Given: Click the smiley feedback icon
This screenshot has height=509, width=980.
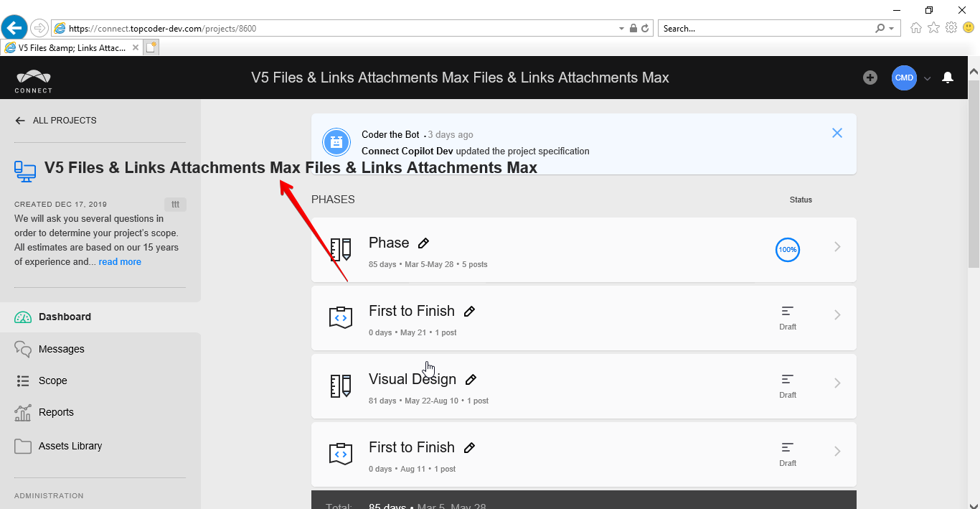Looking at the screenshot, I should (969, 28).
